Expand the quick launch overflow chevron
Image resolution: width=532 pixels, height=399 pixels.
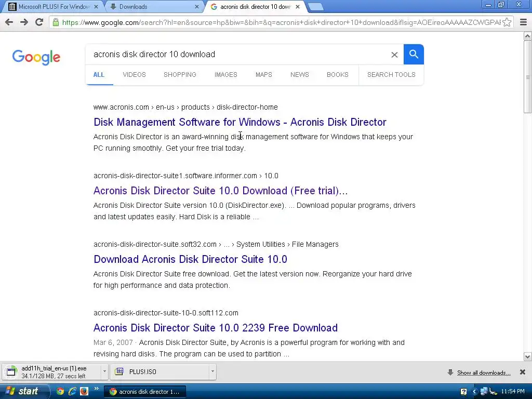coord(96,389)
